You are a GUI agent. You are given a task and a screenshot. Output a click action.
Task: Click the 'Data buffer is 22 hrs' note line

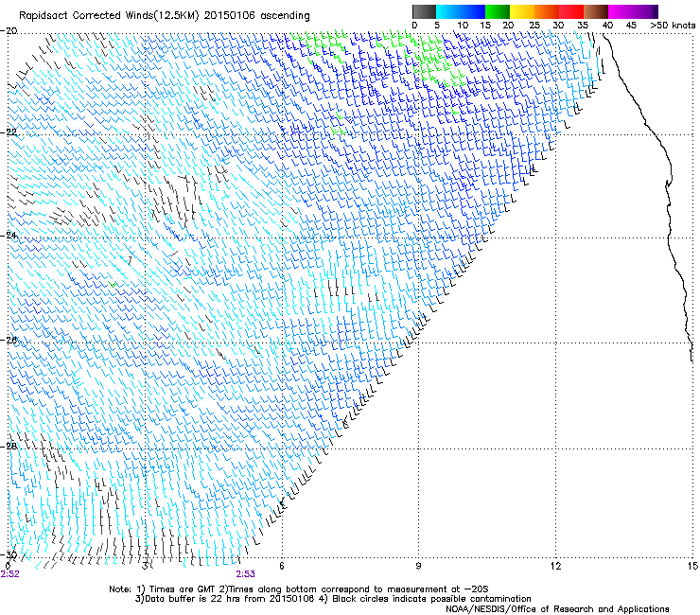[x=333, y=599]
